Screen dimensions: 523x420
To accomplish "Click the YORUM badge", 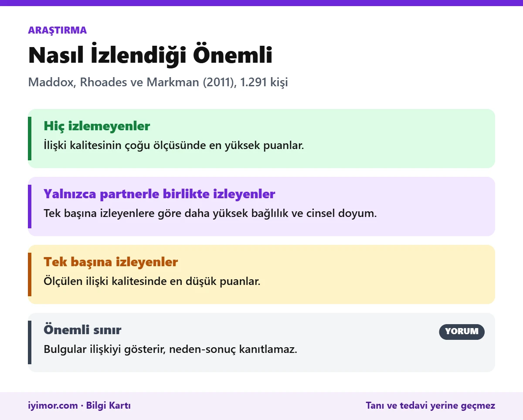I will (462, 332).
